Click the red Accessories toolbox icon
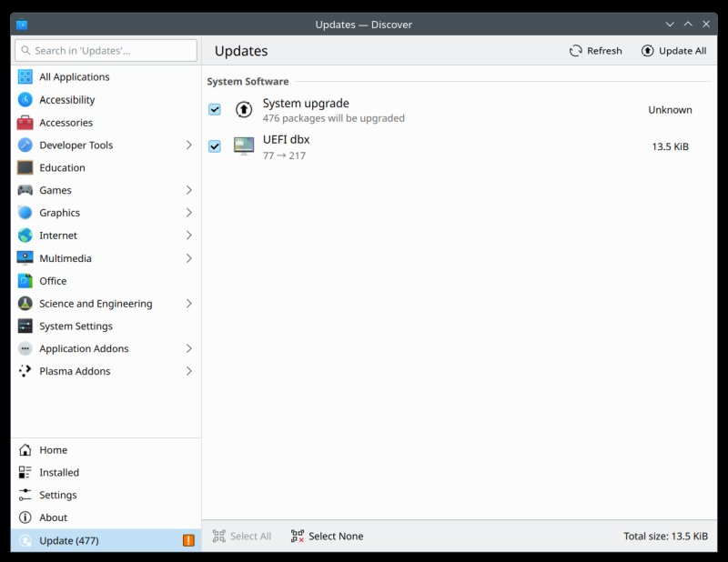The image size is (728, 562). pyautogui.click(x=25, y=123)
